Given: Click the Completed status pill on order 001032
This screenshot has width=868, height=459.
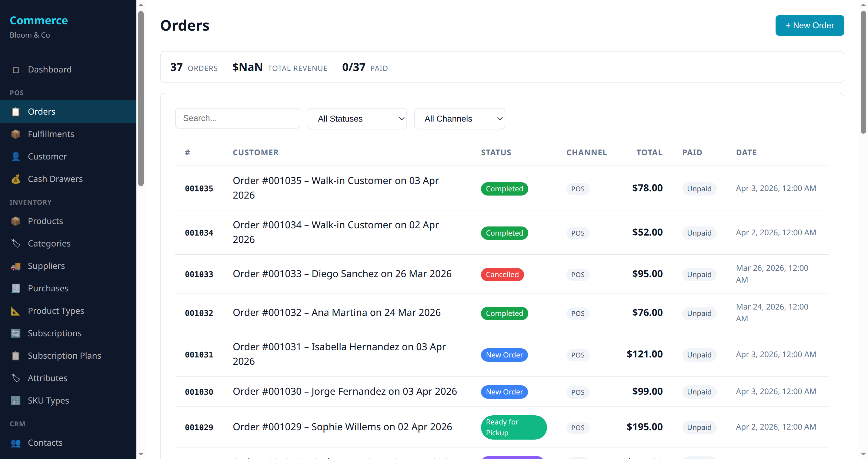Looking at the screenshot, I should 504,313.
